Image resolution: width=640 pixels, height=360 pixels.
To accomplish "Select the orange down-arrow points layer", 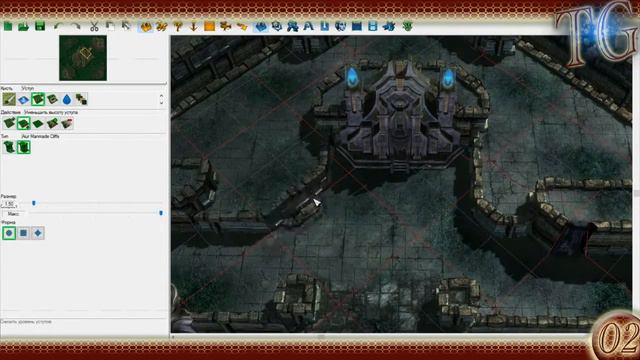I will pyautogui.click(x=194, y=27).
